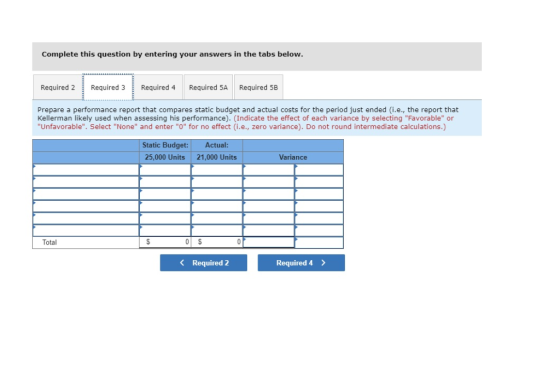Viewport: 560px width, 387px height.
Task: Focus fifth row's Variance amount cell
Action: (x=269, y=218)
